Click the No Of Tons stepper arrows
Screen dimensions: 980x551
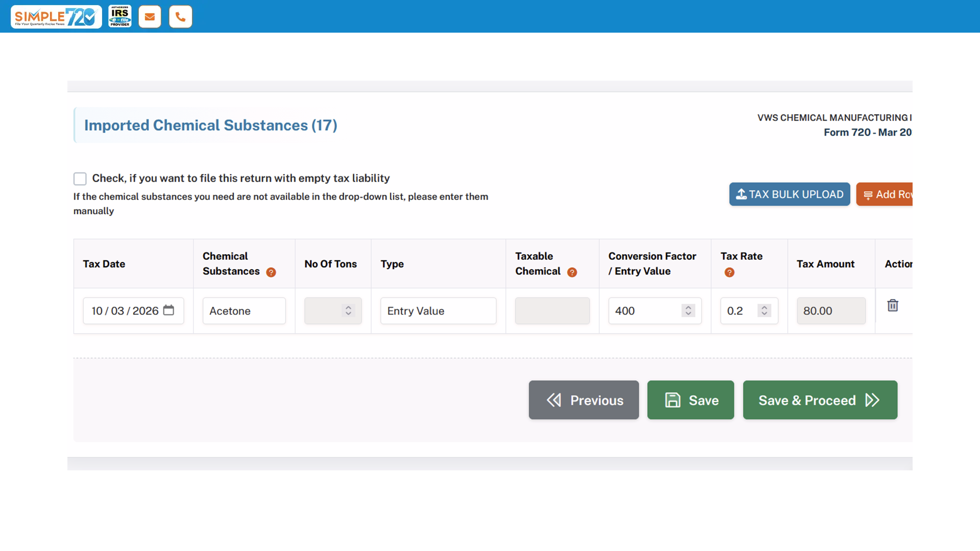pos(348,311)
